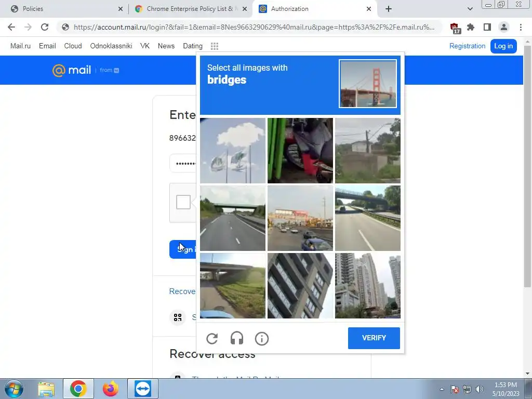The width and height of the screenshot is (532, 399).
Task: Open the Extensions puzzle icon
Action: coord(471,27)
